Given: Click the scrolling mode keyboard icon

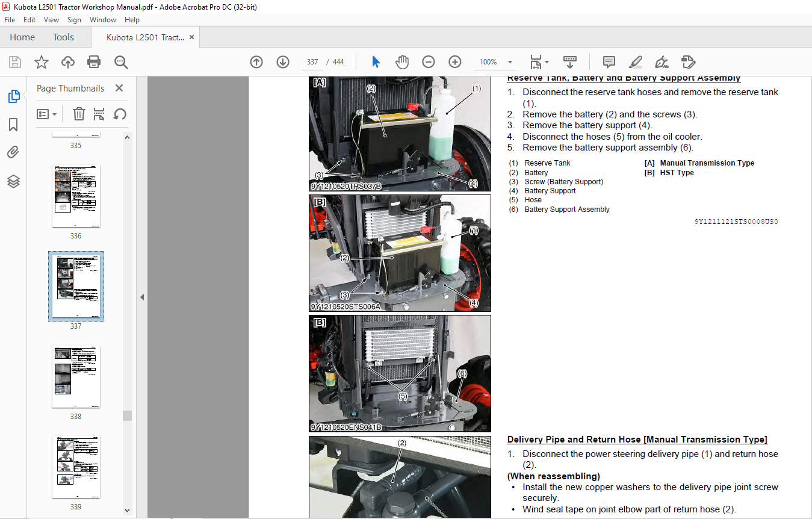Looking at the screenshot, I should click(570, 62).
